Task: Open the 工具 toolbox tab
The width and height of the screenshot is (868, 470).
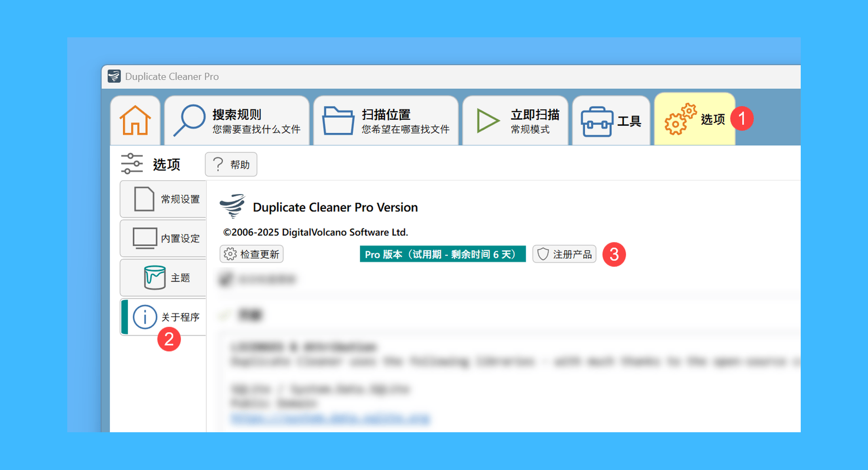Action: pyautogui.click(x=611, y=121)
